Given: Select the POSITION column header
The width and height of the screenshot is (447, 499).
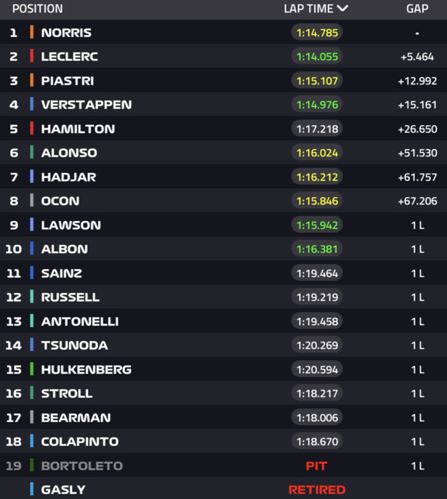Looking at the screenshot, I should click(37, 9).
